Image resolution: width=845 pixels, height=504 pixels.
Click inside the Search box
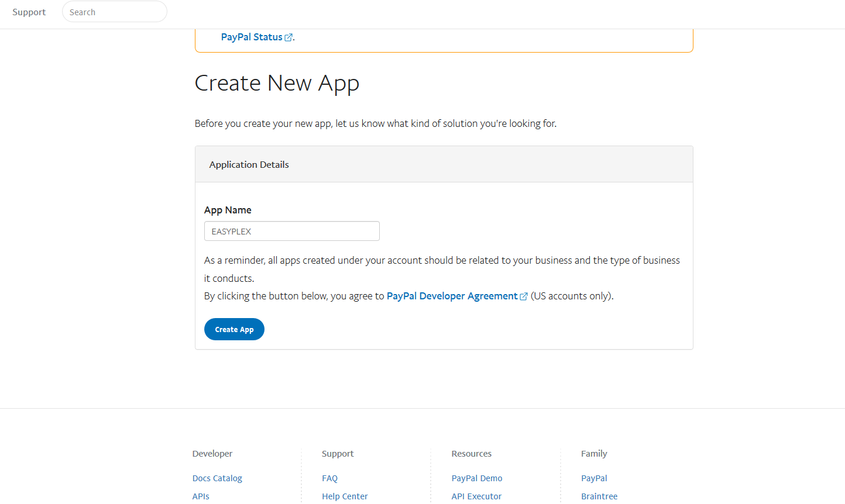click(x=114, y=12)
